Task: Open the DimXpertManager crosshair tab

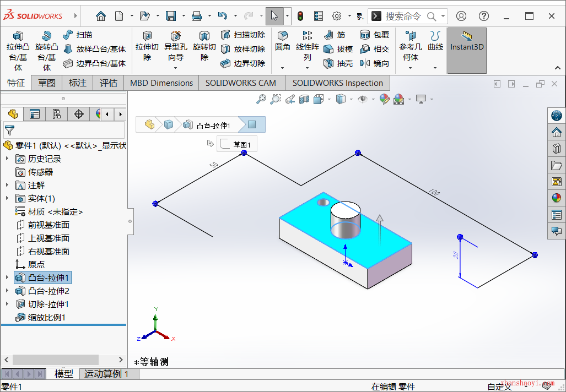Action: click(x=79, y=115)
